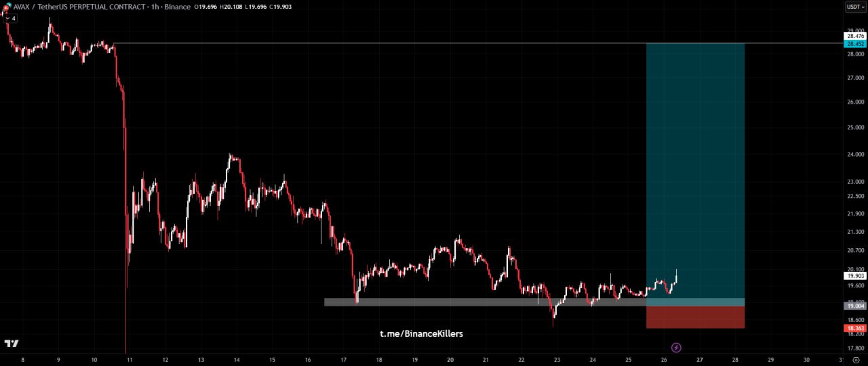Select the gray horizontal support rectangle
Screen dimensions: 868x366
coord(475,302)
